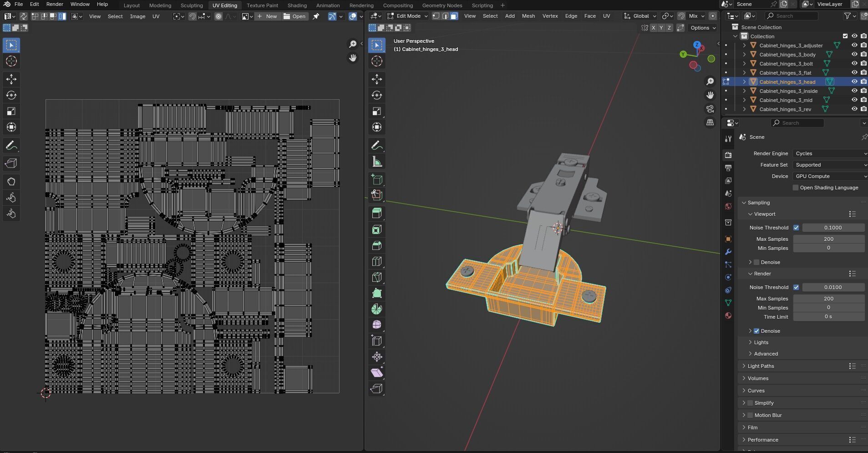Select the Extrude Region tool
This screenshot has height=453, width=868.
pos(377,213)
